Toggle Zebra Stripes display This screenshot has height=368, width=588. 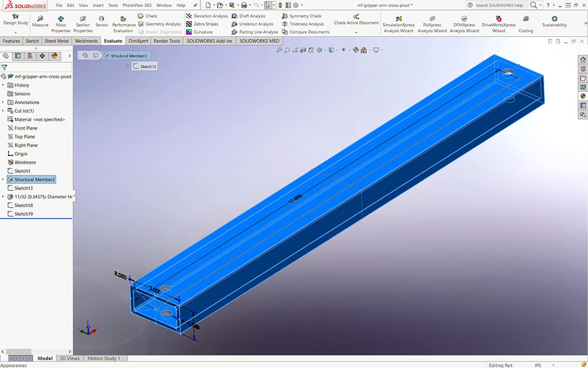(x=202, y=24)
